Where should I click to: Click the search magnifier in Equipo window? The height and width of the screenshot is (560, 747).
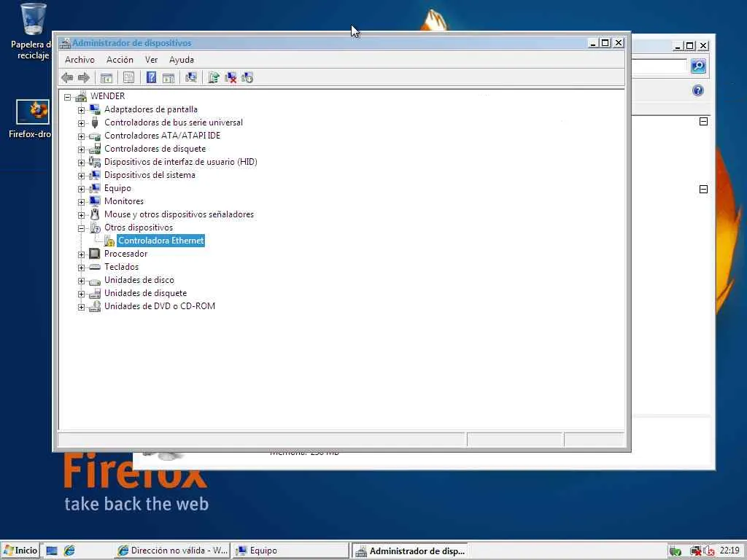[698, 66]
